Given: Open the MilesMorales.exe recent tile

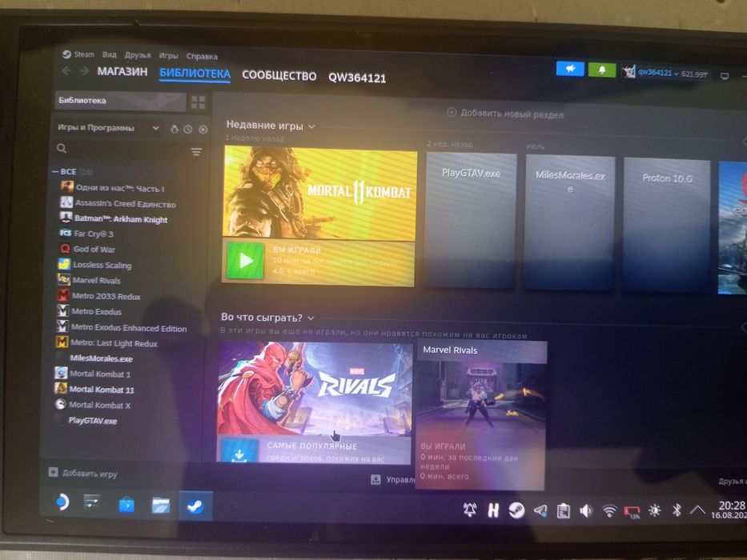Looking at the screenshot, I should click(570, 223).
